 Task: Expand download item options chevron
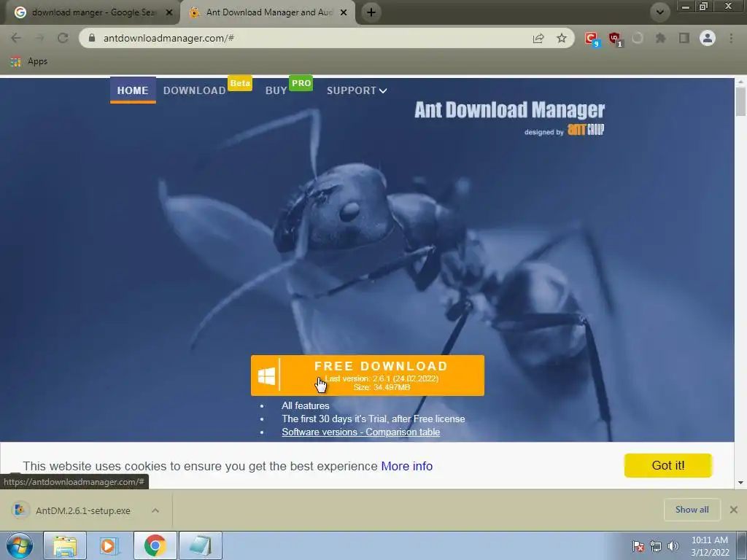(155, 510)
